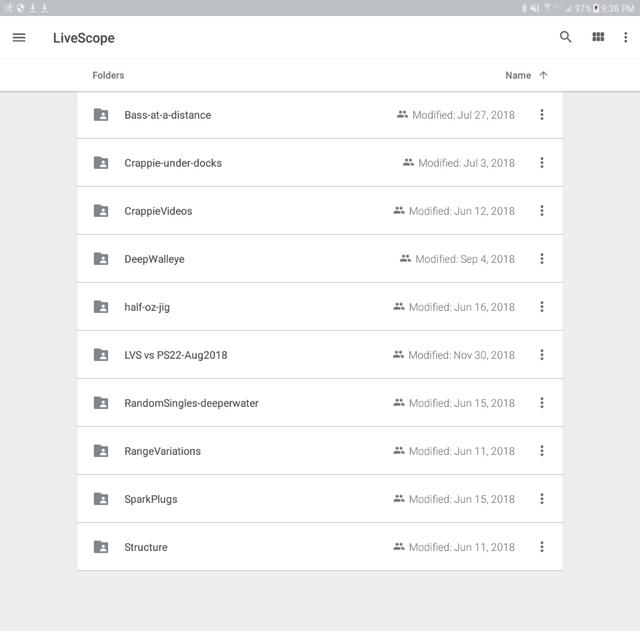Click 'Modified: Jun 16, 2018' date text
640x631 pixels.
click(x=462, y=307)
